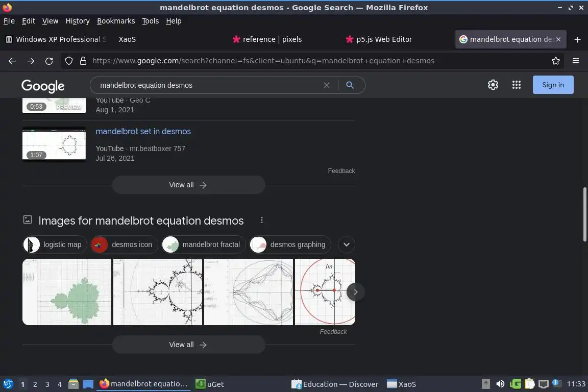
Task: Reload the current page
Action: [x=49, y=61]
